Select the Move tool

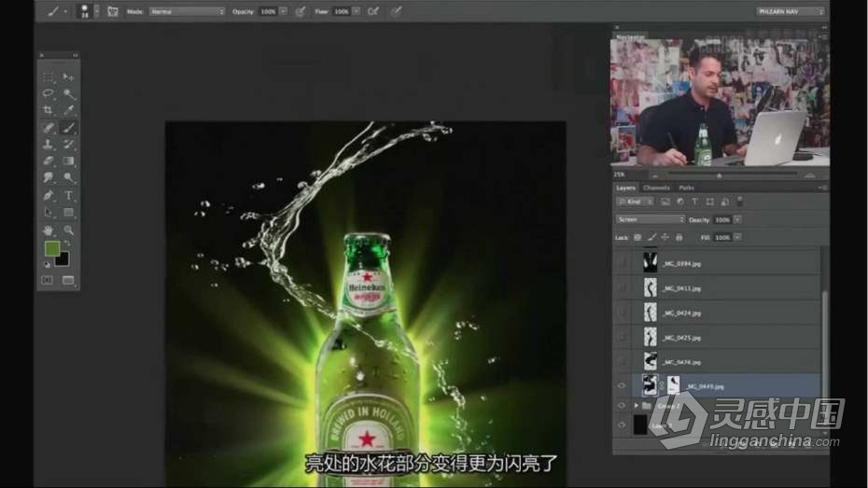click(x=68, y=77)
